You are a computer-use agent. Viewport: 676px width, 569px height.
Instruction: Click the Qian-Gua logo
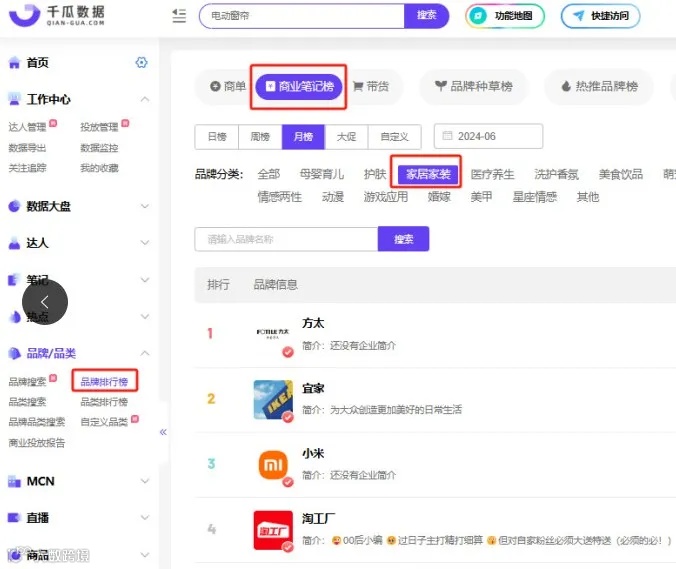(57, 16)
